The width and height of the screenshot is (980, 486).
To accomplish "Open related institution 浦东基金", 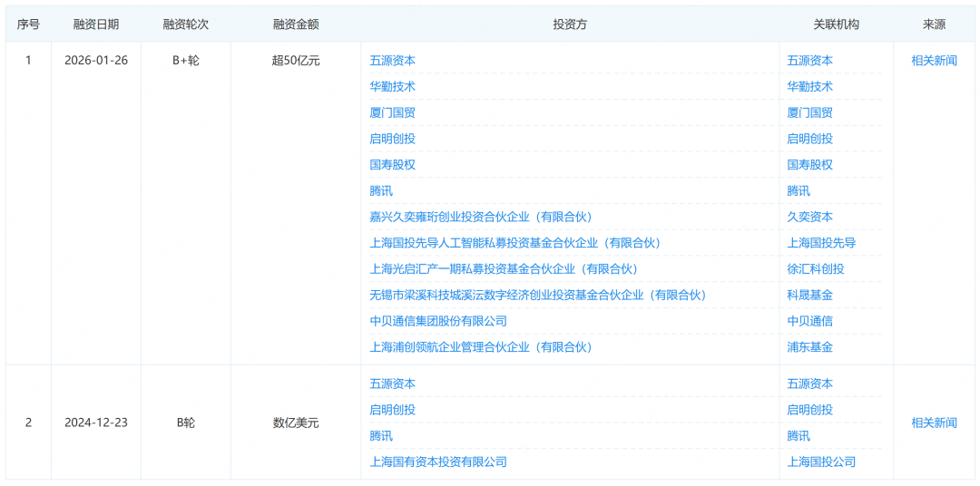I will click(x=810, y=346).
